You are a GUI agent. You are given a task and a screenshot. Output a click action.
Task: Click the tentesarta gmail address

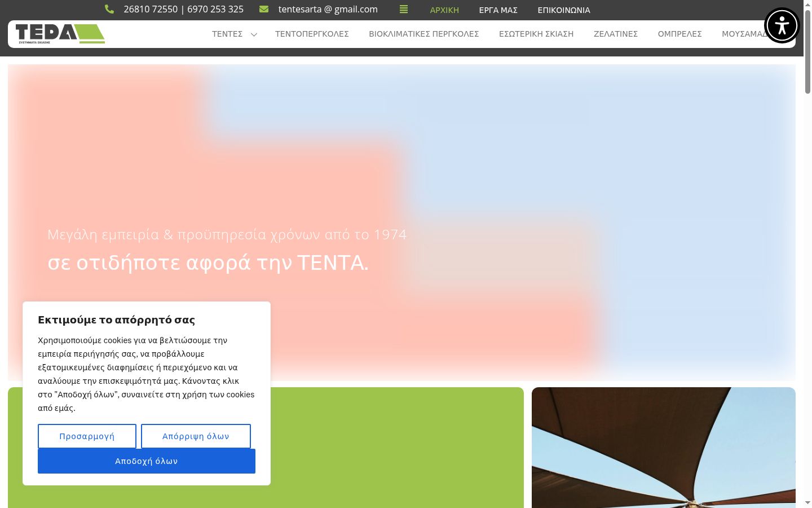(x=328, y=9)
